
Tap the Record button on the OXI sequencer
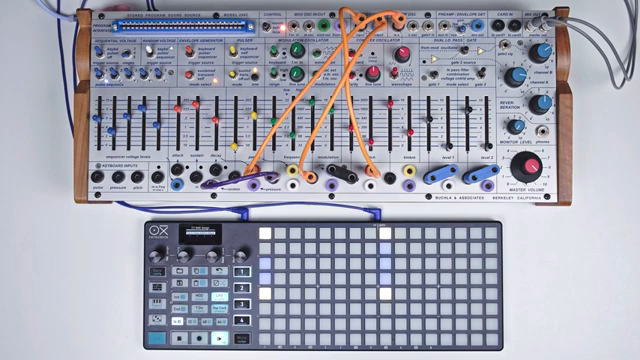tap(199, 338)
